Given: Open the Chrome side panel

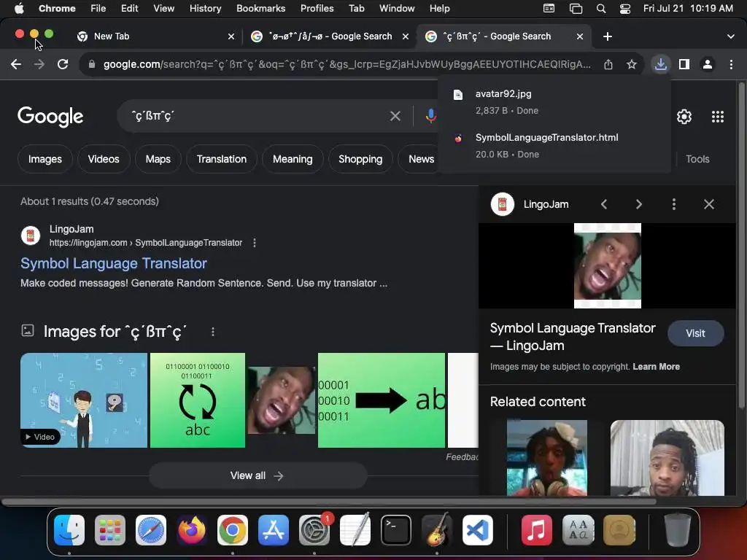Looking at the screenshot, I should point(684,64).
